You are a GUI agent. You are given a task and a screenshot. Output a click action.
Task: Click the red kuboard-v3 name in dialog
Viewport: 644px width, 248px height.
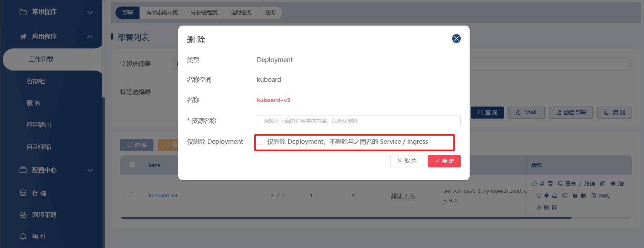click(274, 100)
